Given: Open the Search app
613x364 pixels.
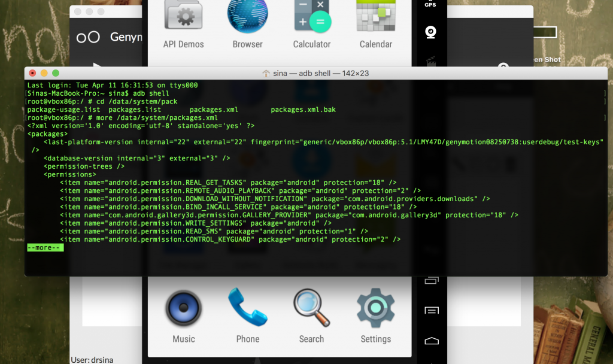Looking at the screenshot, I should click(311, 316).
